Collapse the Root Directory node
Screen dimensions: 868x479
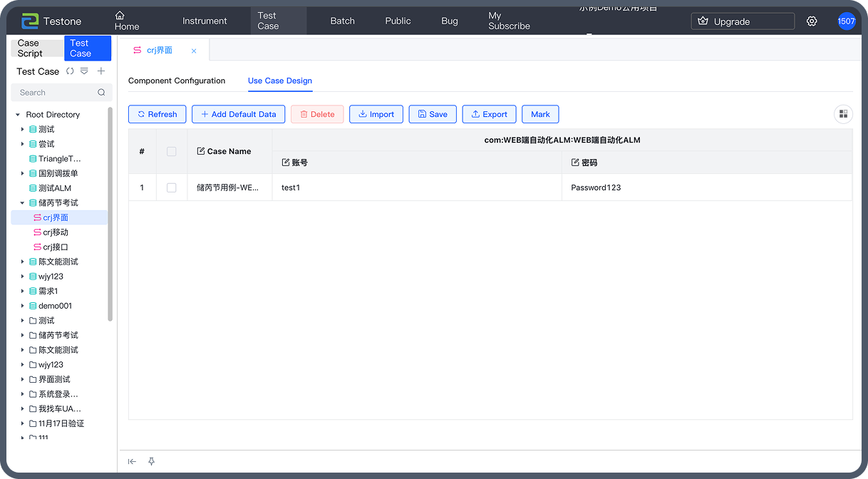pyautogui.click(x=18, y=115)
